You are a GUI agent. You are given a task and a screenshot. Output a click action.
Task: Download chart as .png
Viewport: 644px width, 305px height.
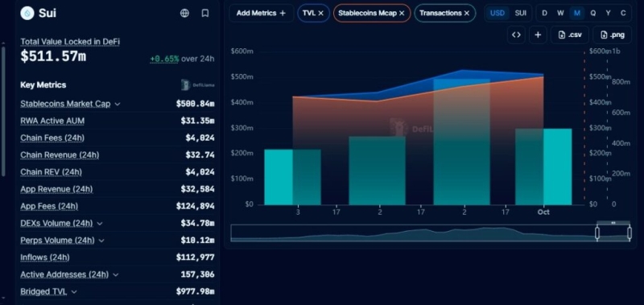point(613,35)
